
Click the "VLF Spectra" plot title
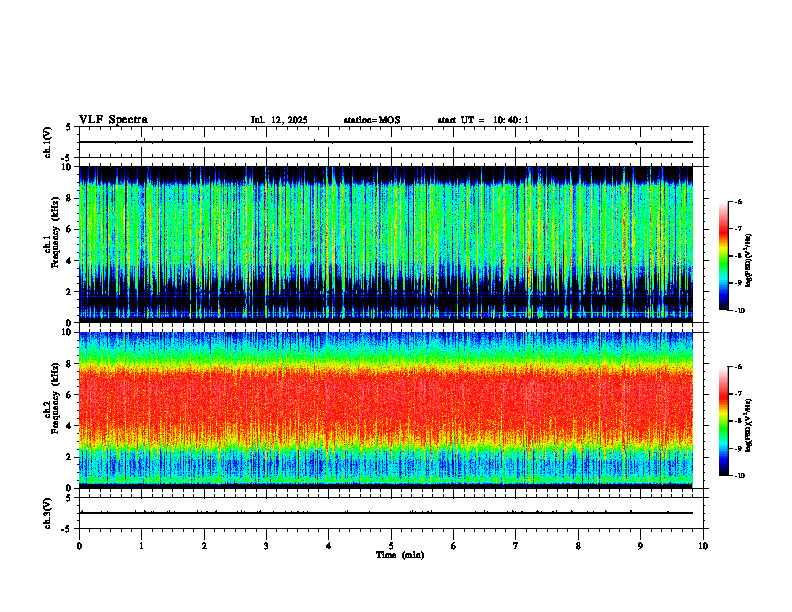click(113, 120)
